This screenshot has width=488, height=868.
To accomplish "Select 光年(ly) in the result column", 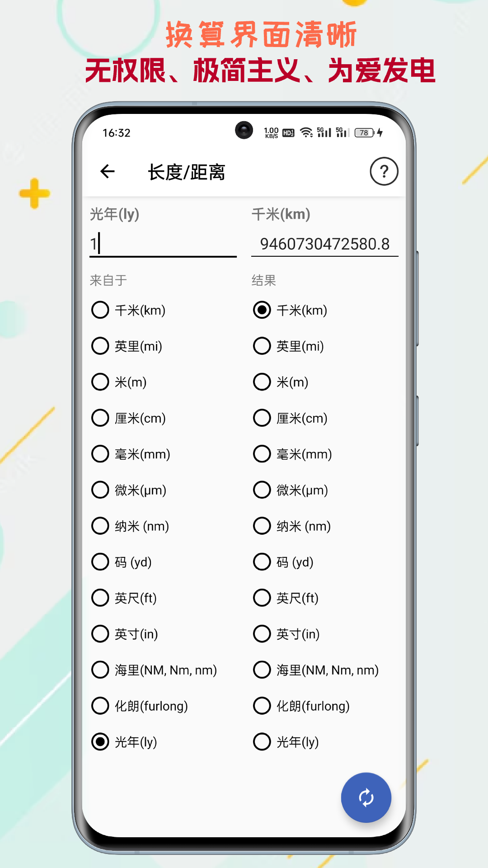I will [262, 742].
